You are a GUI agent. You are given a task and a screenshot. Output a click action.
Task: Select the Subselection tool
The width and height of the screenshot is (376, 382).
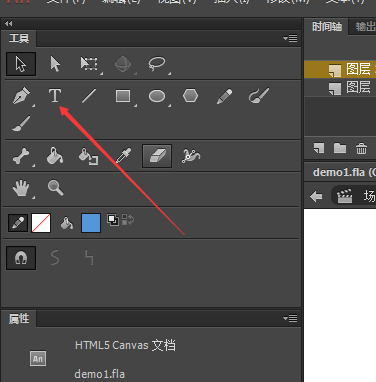(x=55, y=64)
